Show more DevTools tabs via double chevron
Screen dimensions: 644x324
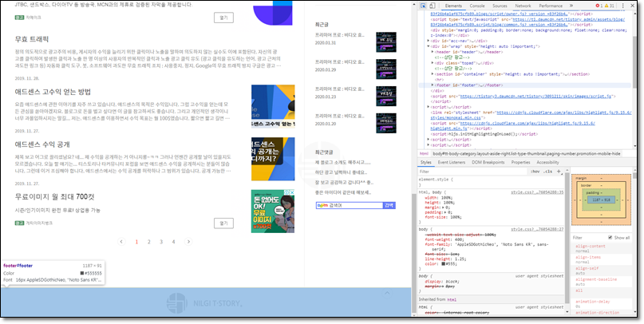[571, 6]
